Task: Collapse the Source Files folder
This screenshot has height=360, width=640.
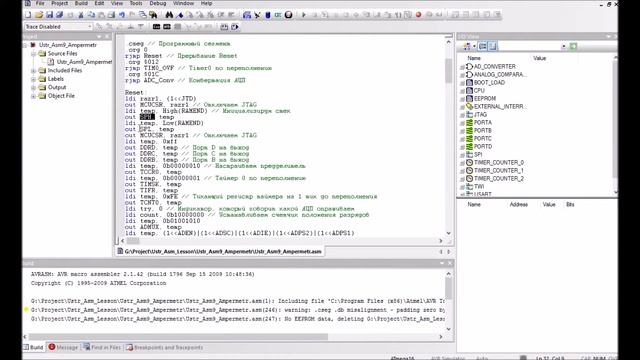Action: click(x=33, y=53)
